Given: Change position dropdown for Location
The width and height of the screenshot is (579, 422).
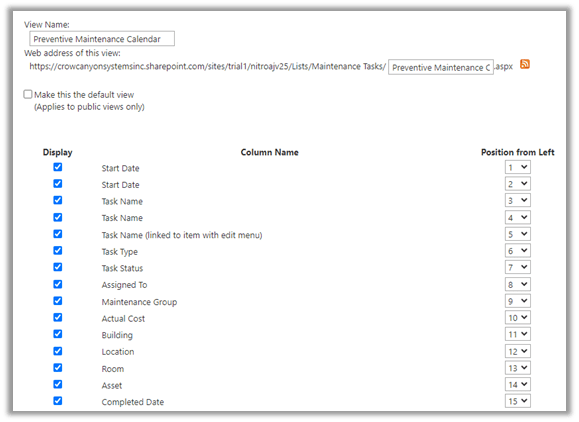Looking at the screenshot, I should [518, 351].
